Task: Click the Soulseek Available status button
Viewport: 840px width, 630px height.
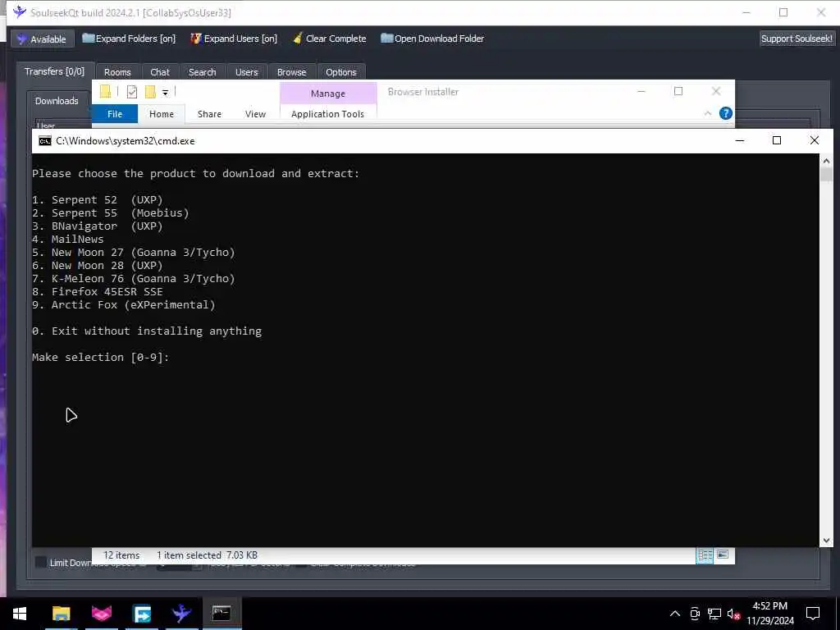Action: 42,39
